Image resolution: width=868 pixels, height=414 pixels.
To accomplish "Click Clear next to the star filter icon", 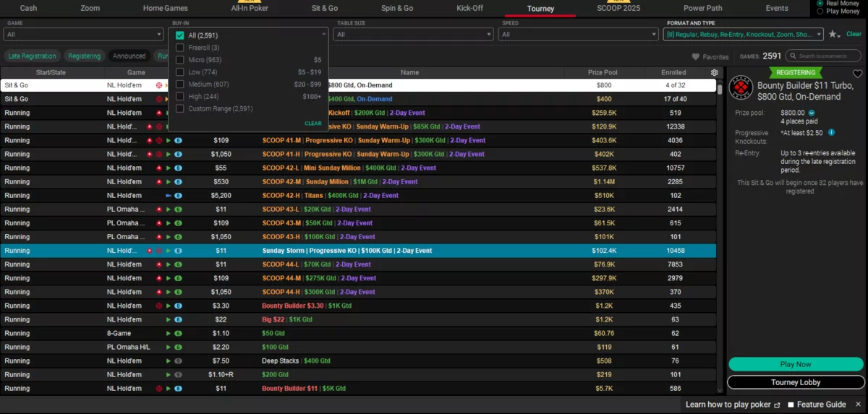I will pyautogui.click(x=854, y=34).
